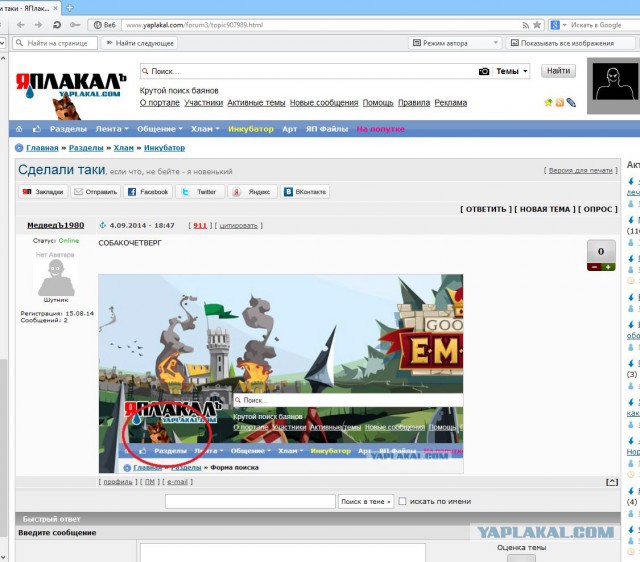Image resolution: width=640 pixels, height=562 pixels.
Task: Open Новые сообщения link
Action: point(324,103)
